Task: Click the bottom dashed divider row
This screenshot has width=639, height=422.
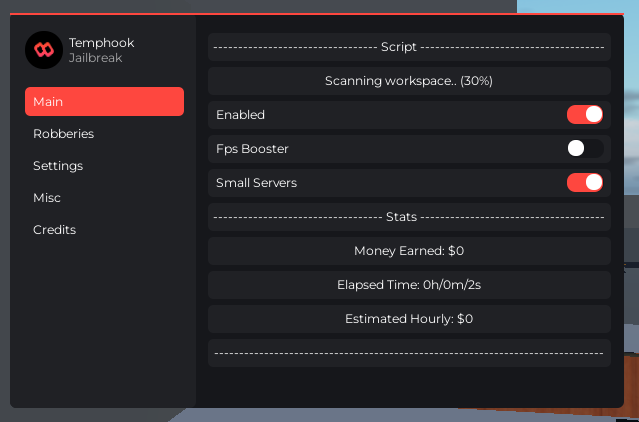Action: pyautogui.click(x=408, y=353)
